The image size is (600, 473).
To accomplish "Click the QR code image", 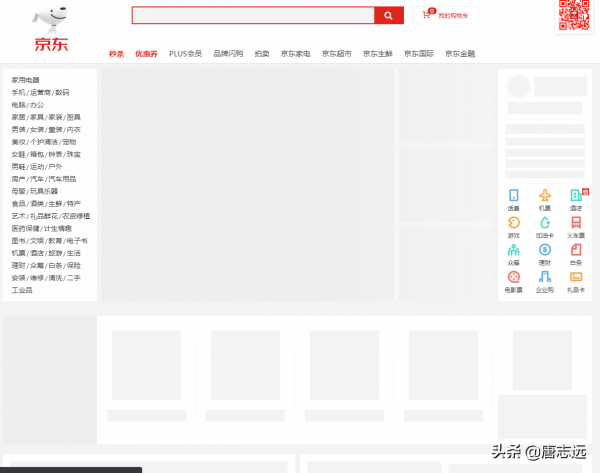I will click(x=574, y=15).
